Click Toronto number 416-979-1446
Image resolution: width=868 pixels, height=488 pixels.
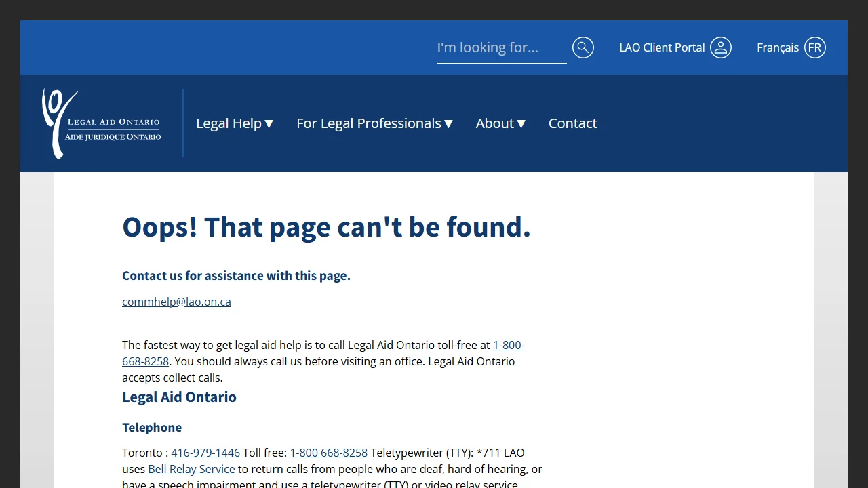[x=205, y=453]
